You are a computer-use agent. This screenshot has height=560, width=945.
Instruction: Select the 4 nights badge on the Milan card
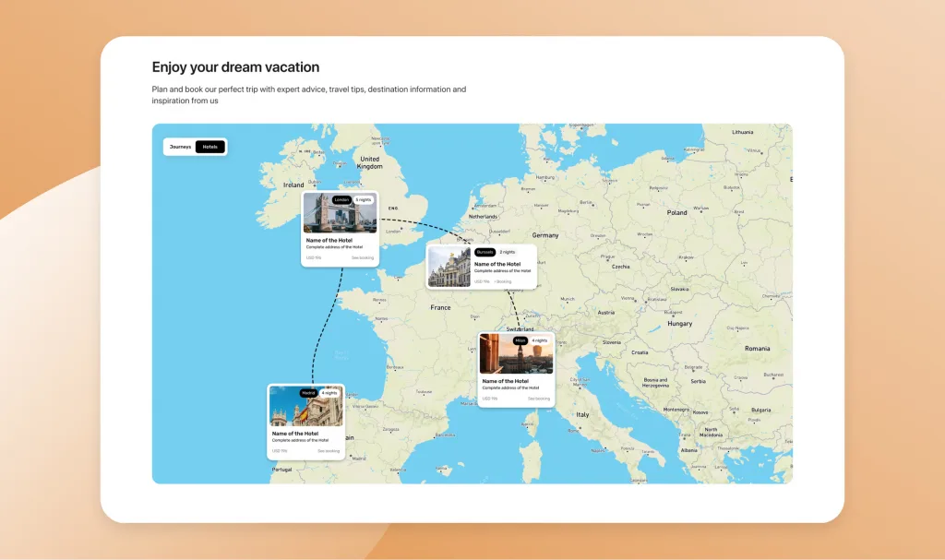tap(540, 340)
